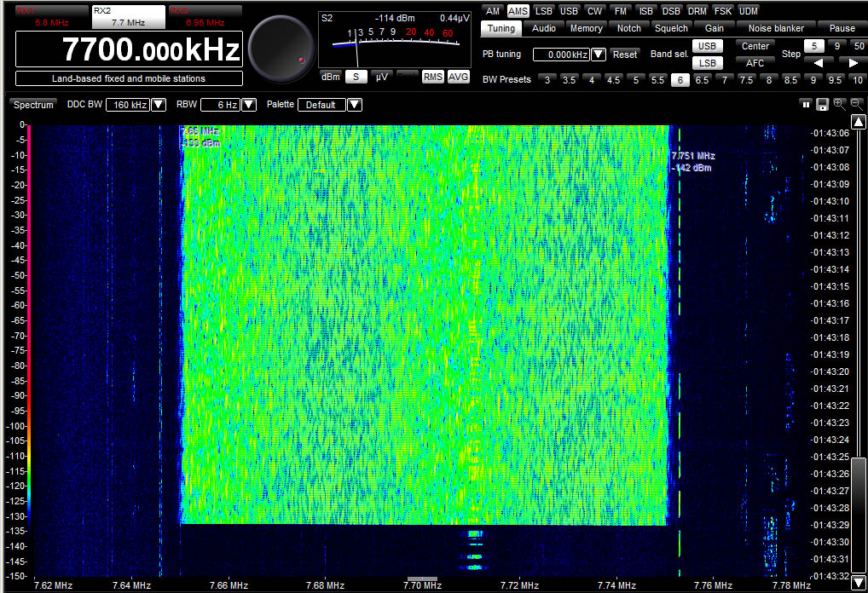Switch to CW mode
Viewport: 868px width, 593px height.
594,11
